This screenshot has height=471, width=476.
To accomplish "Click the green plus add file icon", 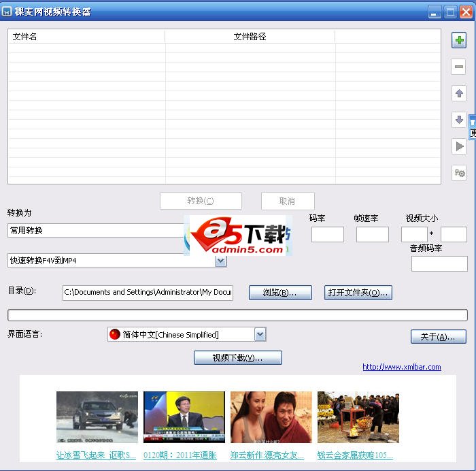I will click(459, 40).
